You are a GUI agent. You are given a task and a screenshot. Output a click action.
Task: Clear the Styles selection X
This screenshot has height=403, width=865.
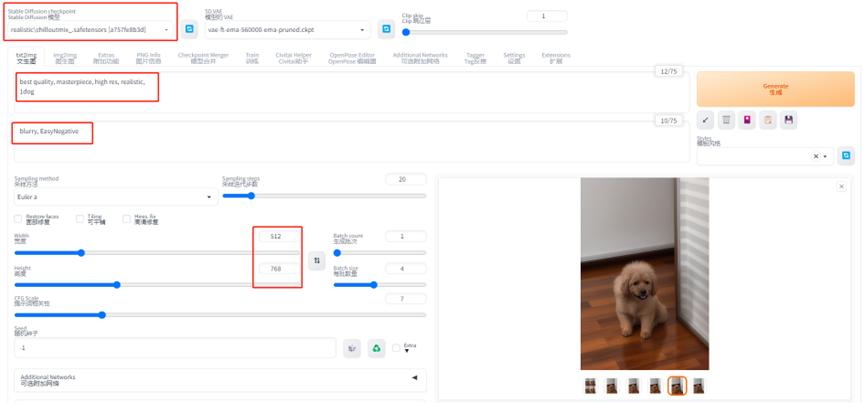(x=815, y=157)
